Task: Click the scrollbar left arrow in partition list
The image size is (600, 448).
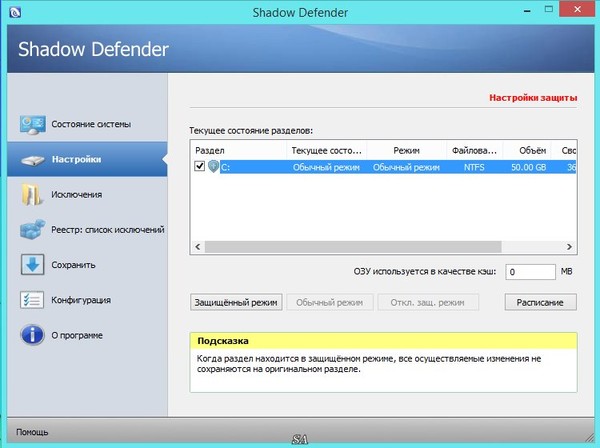Action: coord(197,247)
